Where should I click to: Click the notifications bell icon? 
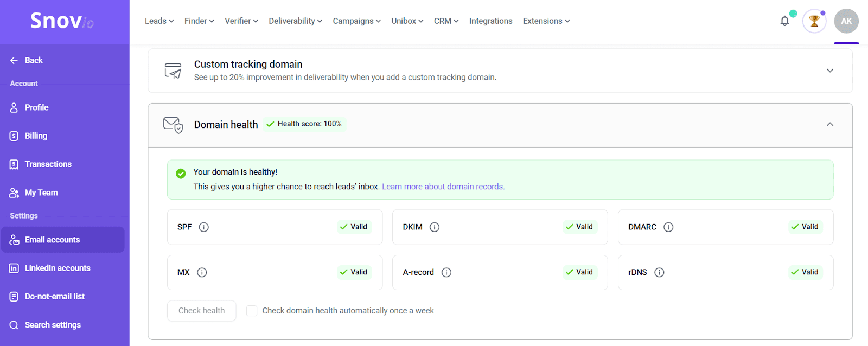pyautogui.click(x=784, y=21)
